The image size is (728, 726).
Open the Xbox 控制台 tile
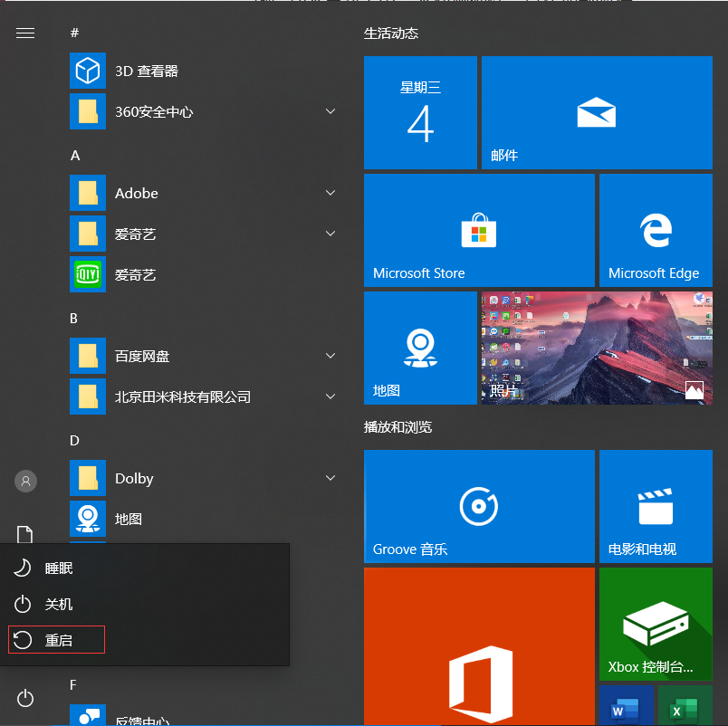656,624
